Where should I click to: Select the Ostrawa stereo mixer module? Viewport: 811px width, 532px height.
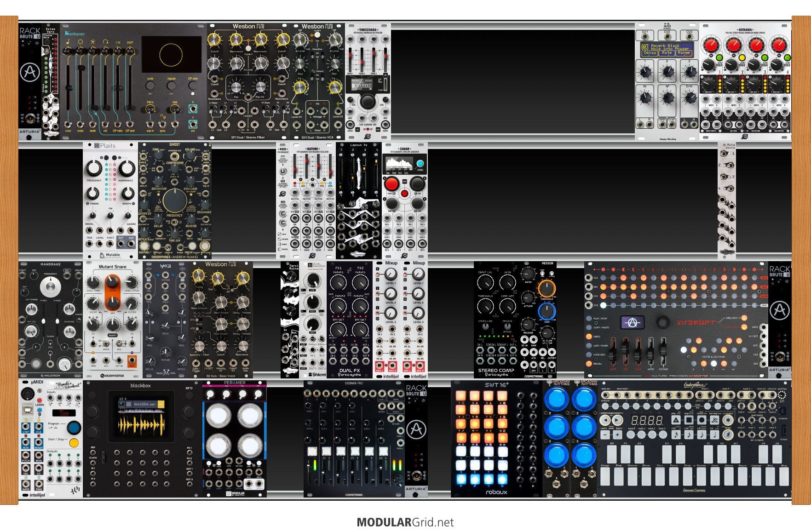[x=745, y=81]
